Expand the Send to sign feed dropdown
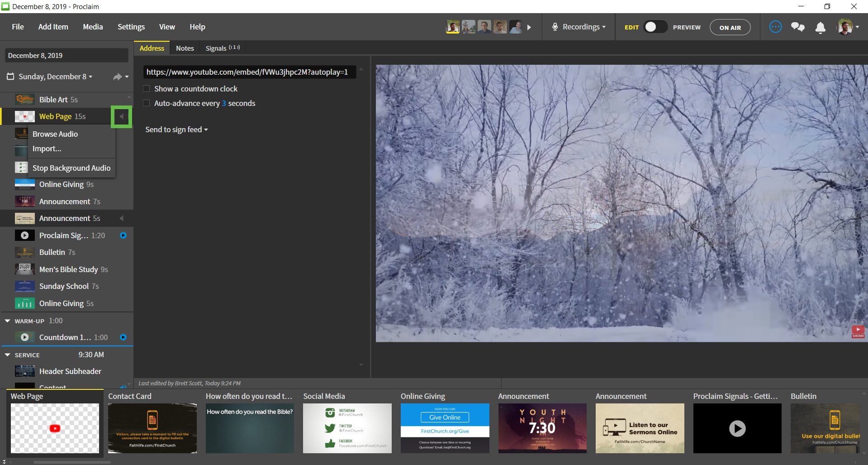The height and width of the screenshot is (465, 868). tap(176, 129)
